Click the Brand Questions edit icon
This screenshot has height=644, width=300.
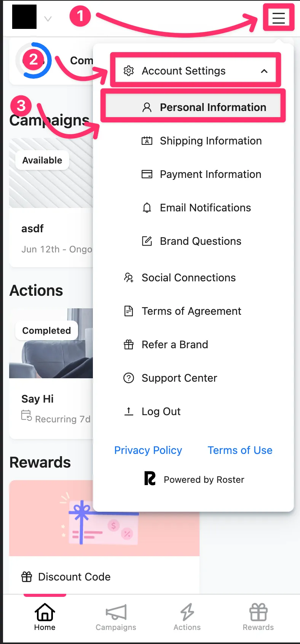tap(147, 241)
